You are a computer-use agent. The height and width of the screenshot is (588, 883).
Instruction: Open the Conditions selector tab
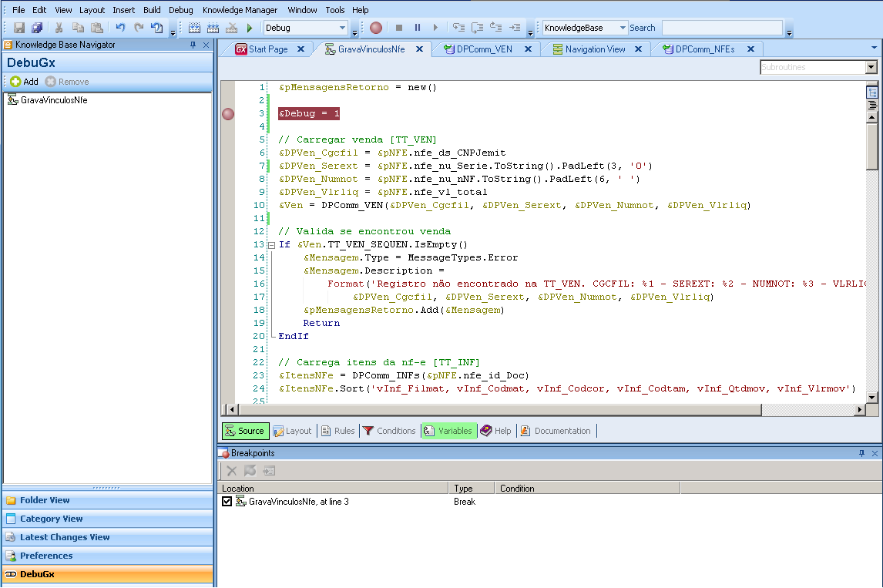[389, 431]
